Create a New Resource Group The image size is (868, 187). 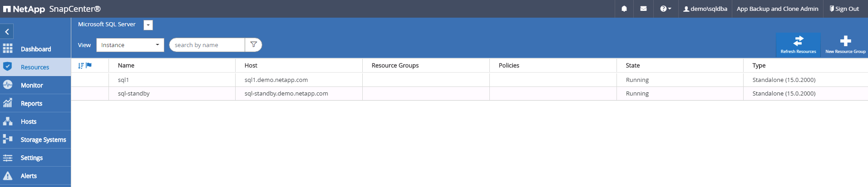pos(845,44)
